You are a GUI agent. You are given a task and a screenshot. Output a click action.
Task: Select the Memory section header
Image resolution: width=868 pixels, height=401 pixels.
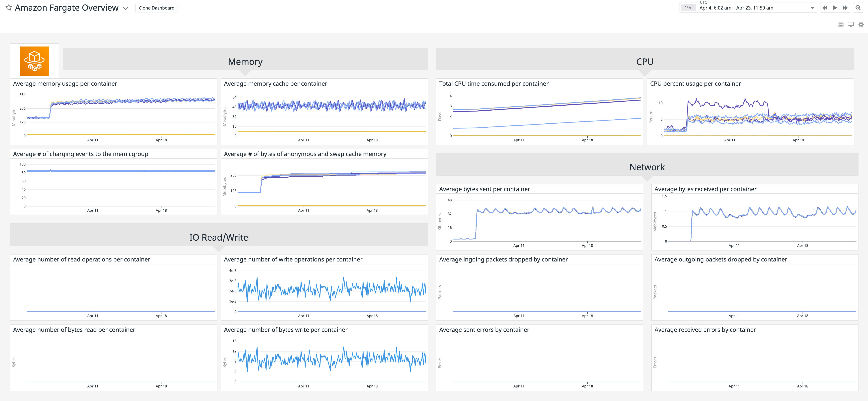click(x=245, y=61)
